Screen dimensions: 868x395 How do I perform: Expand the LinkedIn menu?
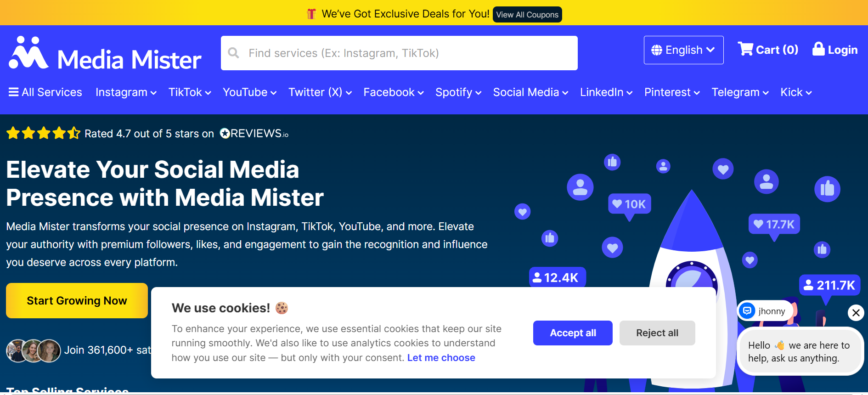click(606, 92)
